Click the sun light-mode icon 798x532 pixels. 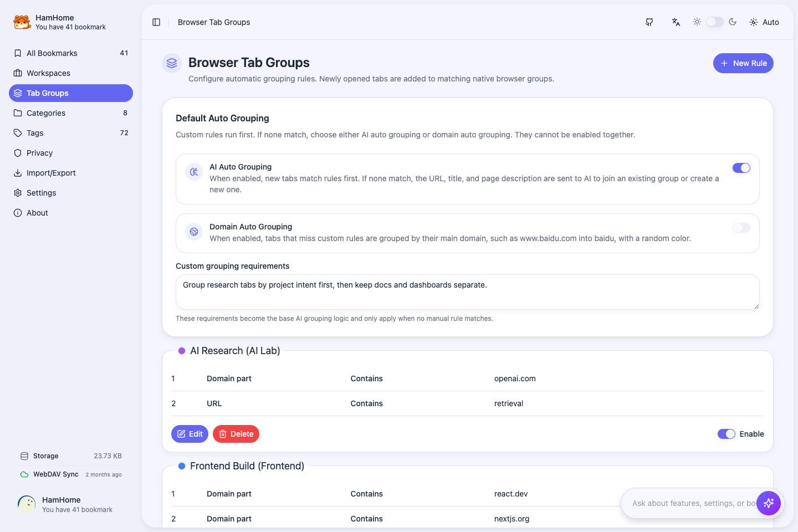pos(697,22)
